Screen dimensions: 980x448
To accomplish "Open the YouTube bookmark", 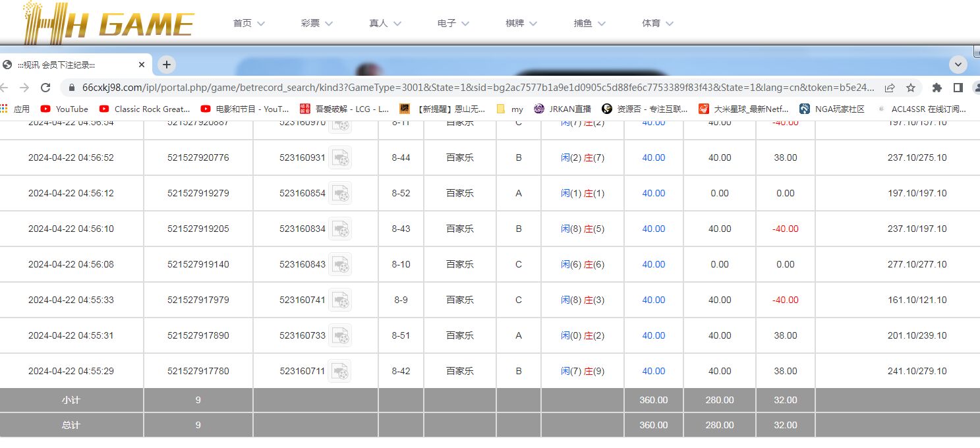I will click(x=65, y=109).
